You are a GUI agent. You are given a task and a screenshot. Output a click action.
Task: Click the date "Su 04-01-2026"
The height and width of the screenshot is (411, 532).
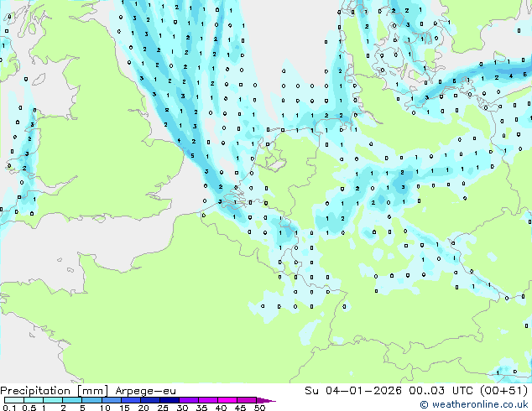(353, 391)
